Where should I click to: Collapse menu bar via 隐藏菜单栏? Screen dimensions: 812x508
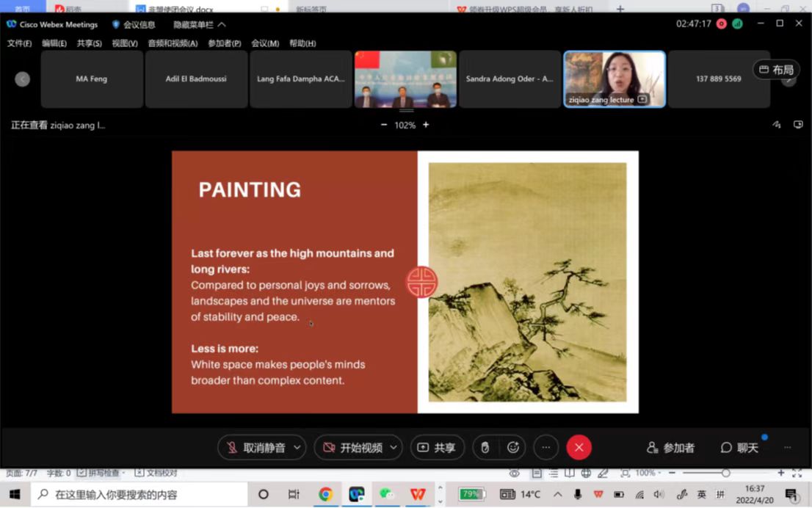point(199,24)
